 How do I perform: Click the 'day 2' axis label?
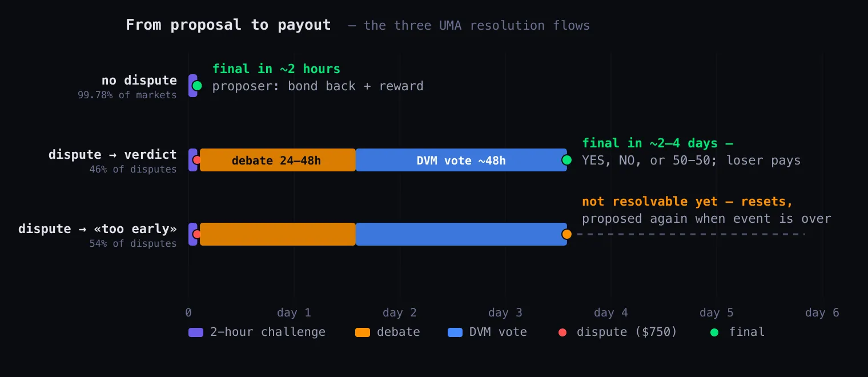pos(400,313)
